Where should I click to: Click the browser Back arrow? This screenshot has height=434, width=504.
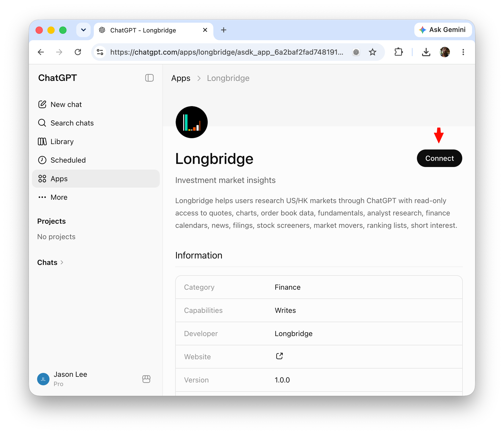coord(41,52)
